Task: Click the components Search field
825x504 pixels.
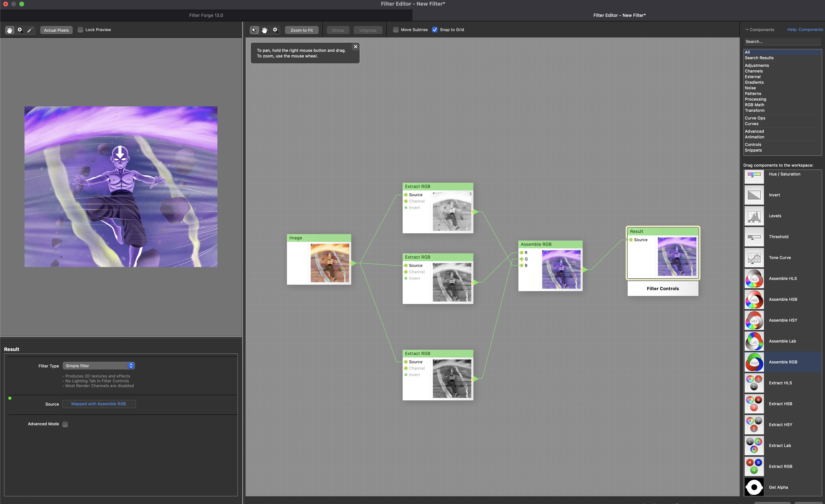Action: click(782, 42)
